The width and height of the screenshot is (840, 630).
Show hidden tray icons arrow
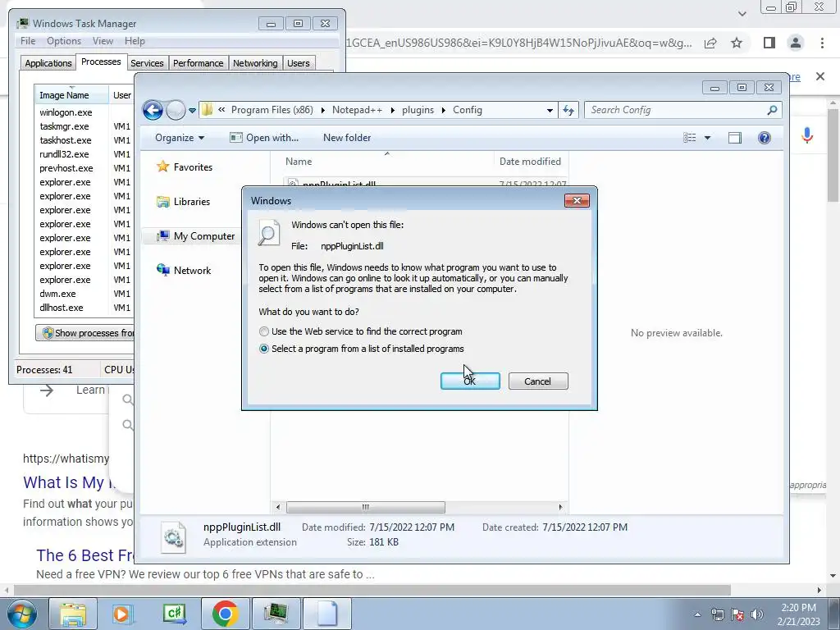tap(697, 614)
